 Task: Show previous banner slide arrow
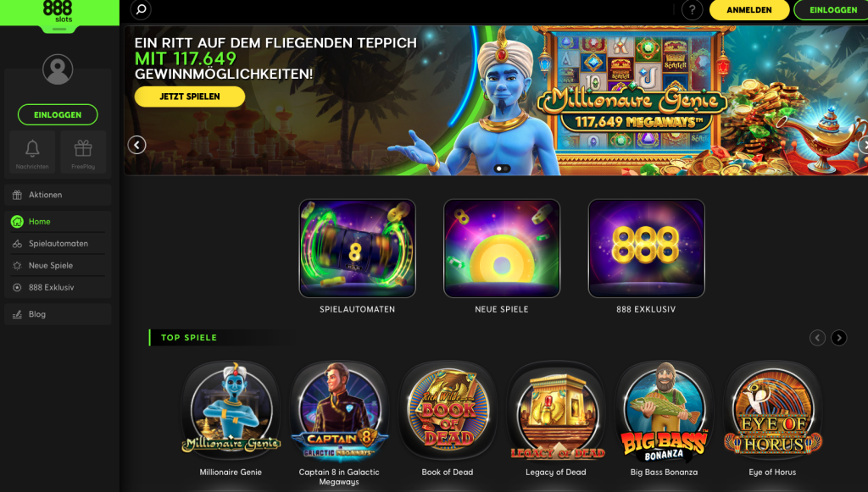(136, 145)
